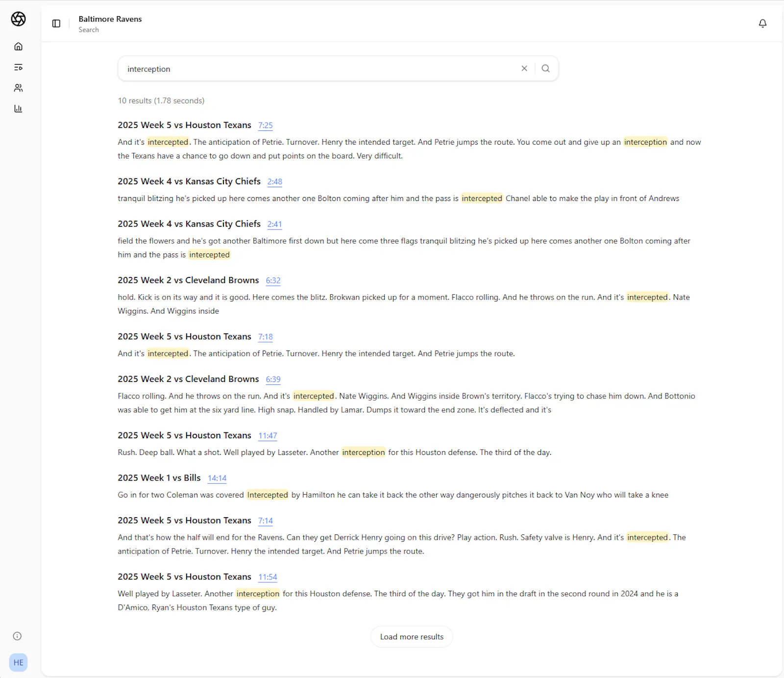The height and width of the screenshot is (678, 784).
Task: Open result title before timestamp 7:25
Action: (x=184, y=125)
